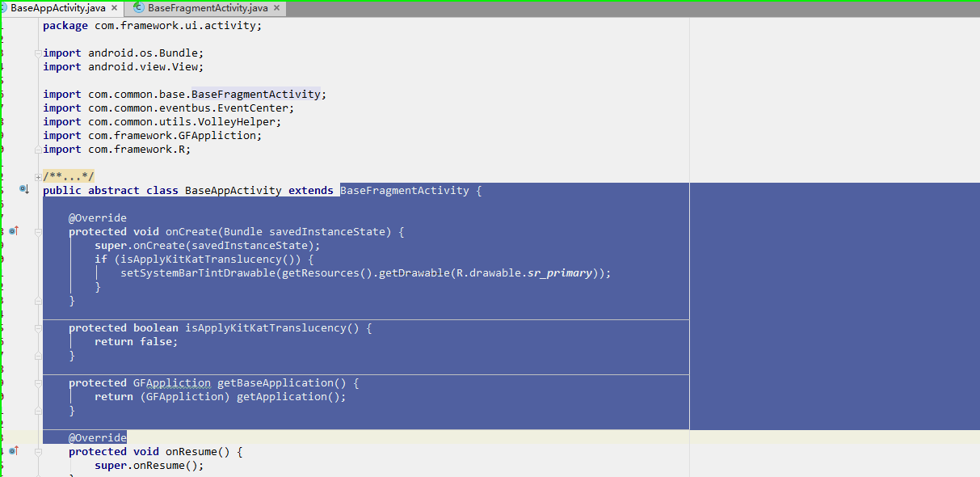The width and height of the screenshot is (980, 477).
Task: Click the EventCenter import line
Action: tap(169, 108)
